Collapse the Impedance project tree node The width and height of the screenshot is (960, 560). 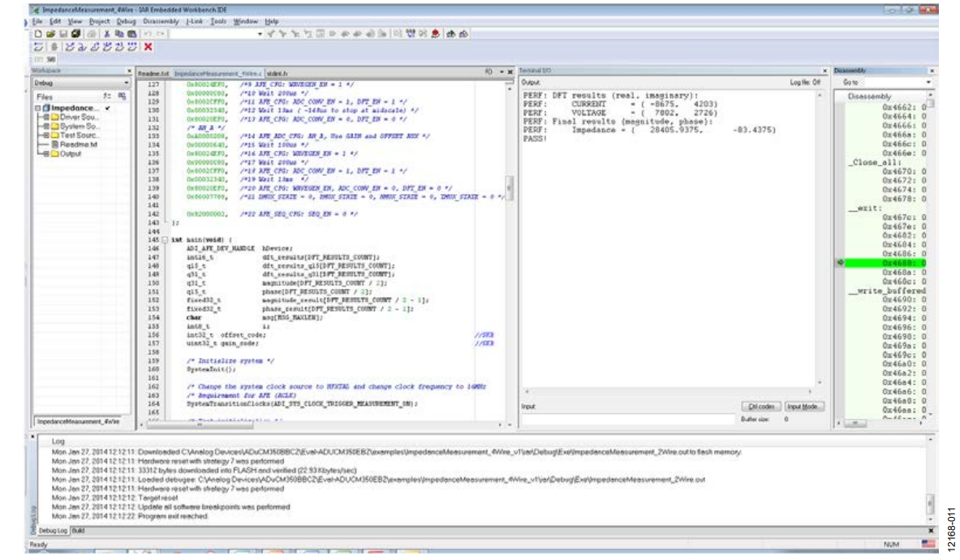tap(37, 108)
